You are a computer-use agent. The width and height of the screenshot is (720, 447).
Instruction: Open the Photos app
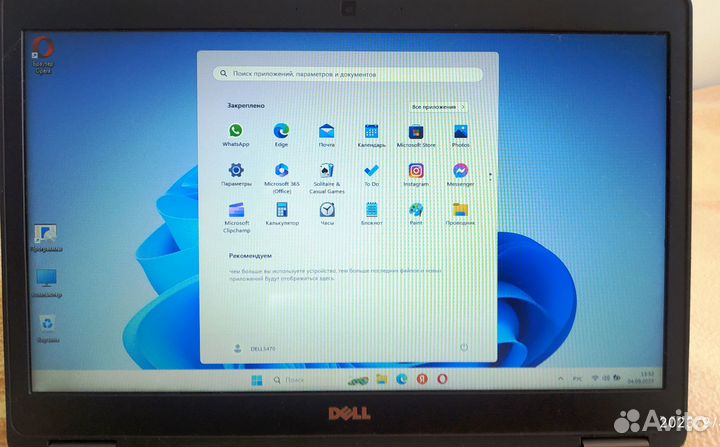(461, 136)
